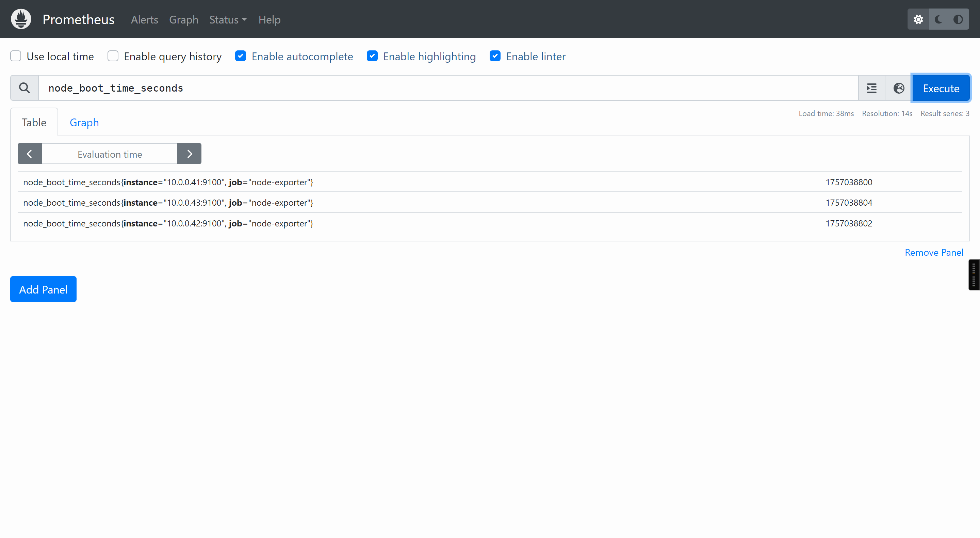Click the Add Panel button

coord(43,289)
